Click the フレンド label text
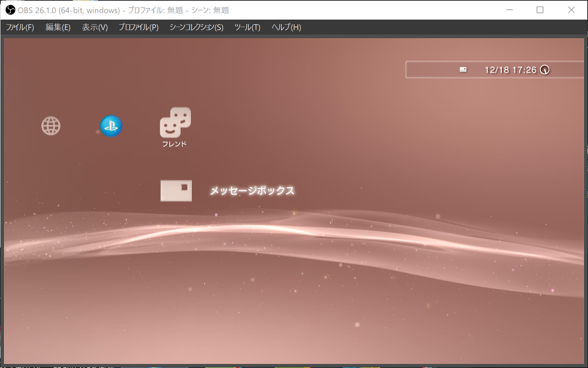The width and height of the screenshot is (588, 368). pos(174,144)
